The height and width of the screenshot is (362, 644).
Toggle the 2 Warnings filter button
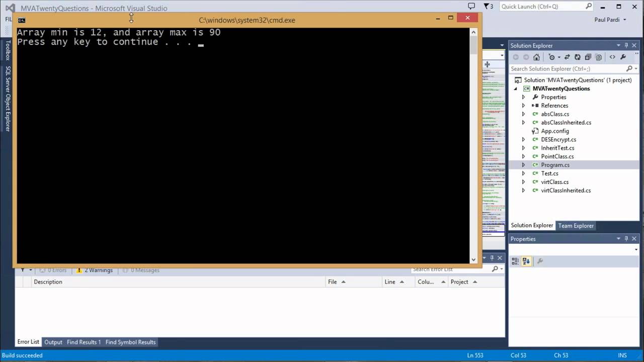click(x=95, y=270)
